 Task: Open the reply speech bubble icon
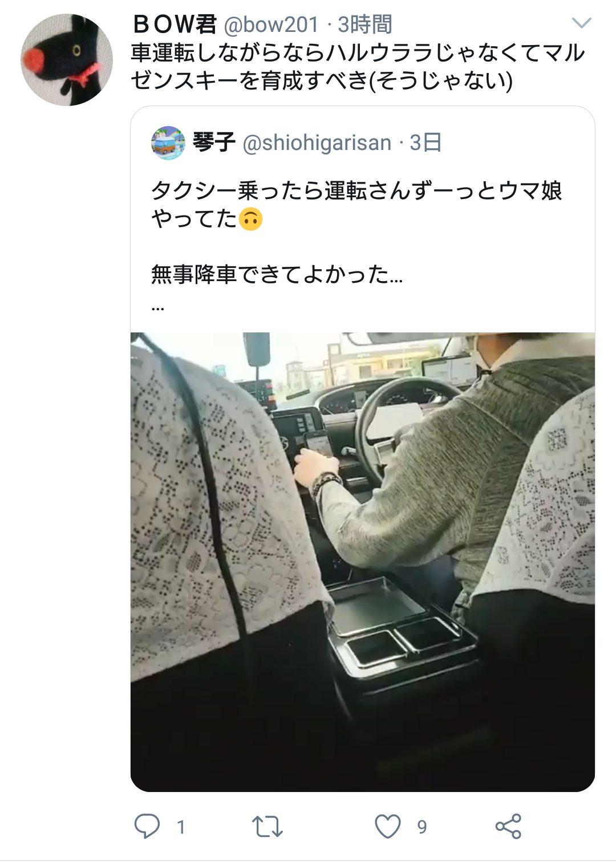tap(147, 826)
